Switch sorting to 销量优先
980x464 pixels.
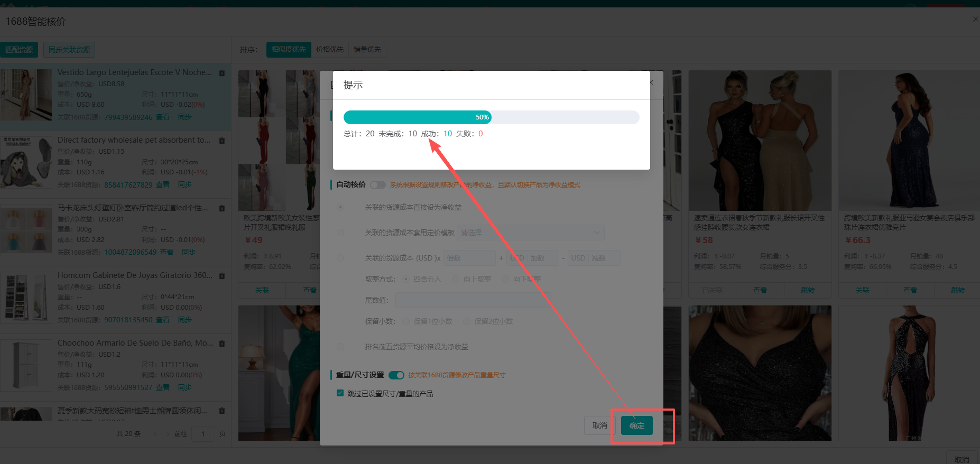pos(367,49)
